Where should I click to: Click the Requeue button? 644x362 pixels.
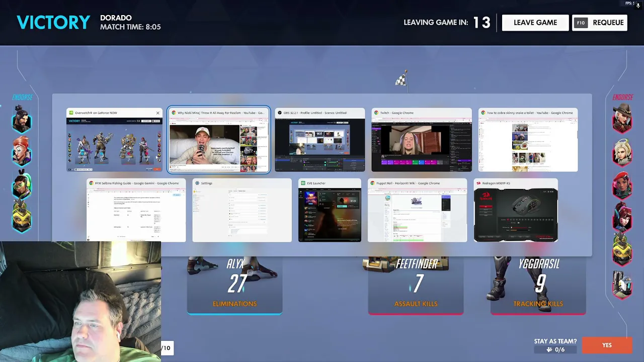[x=600, y=23]
